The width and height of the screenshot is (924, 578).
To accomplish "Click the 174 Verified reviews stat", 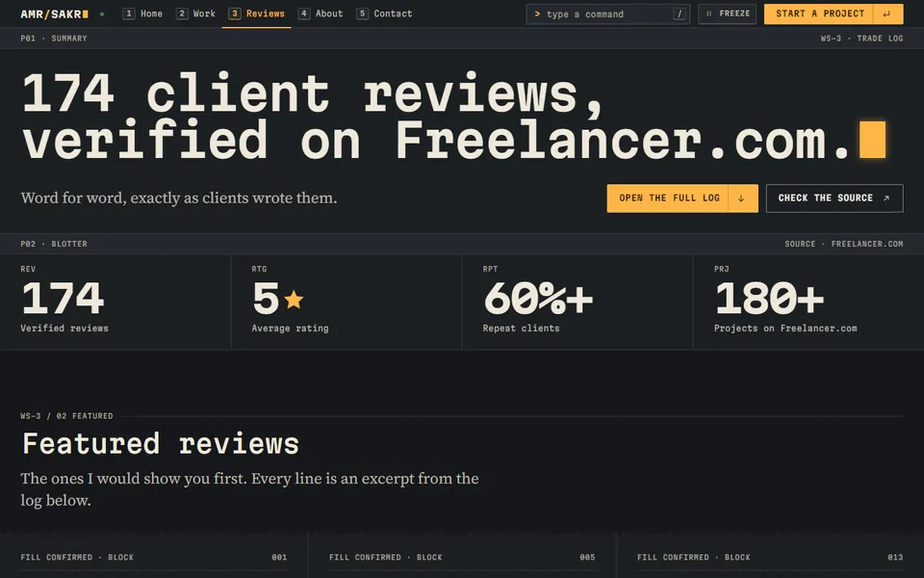I will point(115,302).
